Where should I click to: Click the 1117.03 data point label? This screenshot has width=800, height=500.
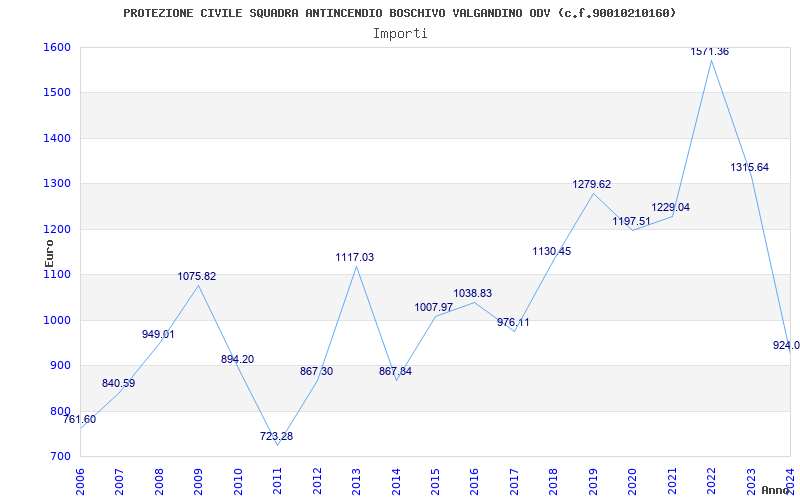pos(355,257)
